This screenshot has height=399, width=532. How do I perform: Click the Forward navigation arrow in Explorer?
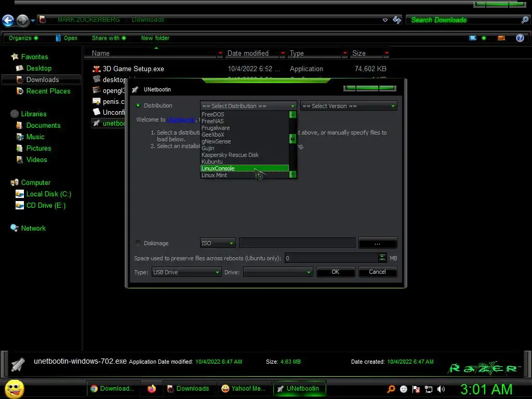tap(23, 20)
